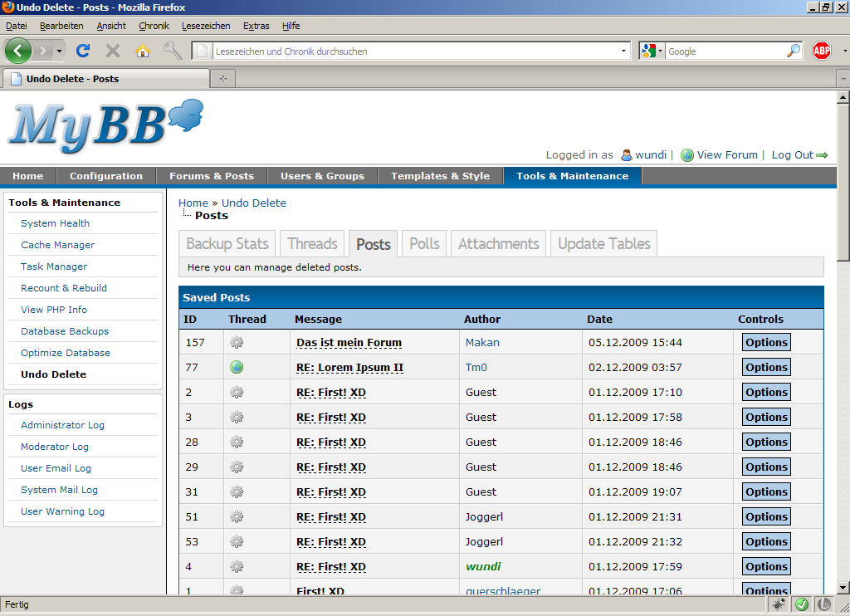This screenshot has width=850, height=616.
Task: Click the search magnifier icon in search box
Action: [794, 51]
